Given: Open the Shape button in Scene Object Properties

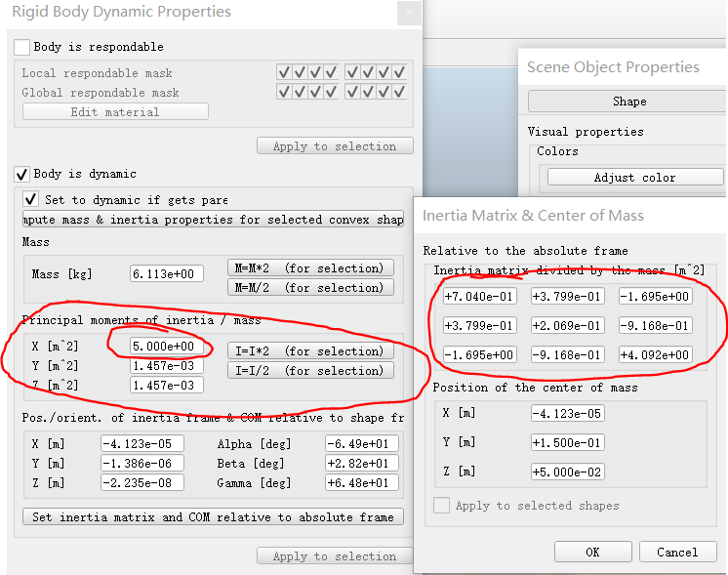Looking at the screenshot, I should pyautogui.click(x=628, y=102).
